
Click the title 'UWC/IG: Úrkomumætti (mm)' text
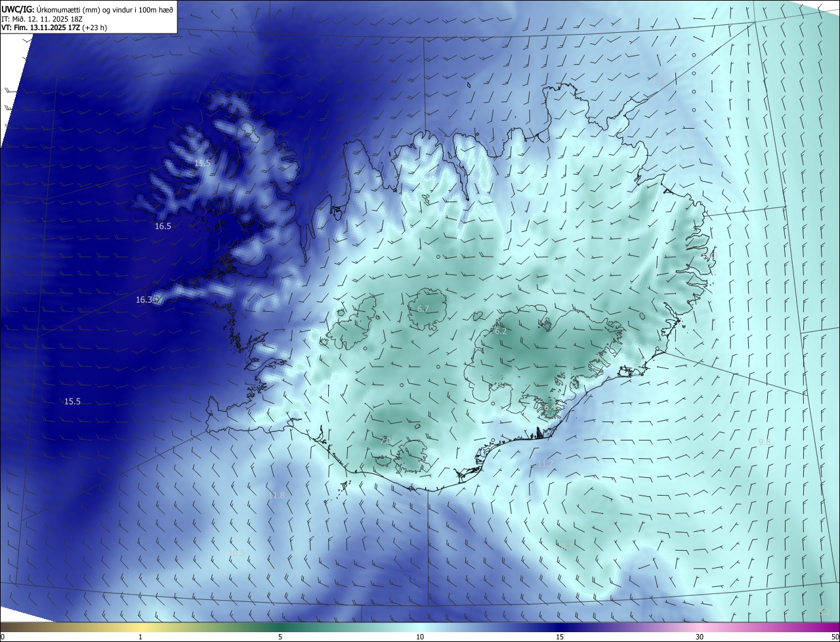point(51,9)
